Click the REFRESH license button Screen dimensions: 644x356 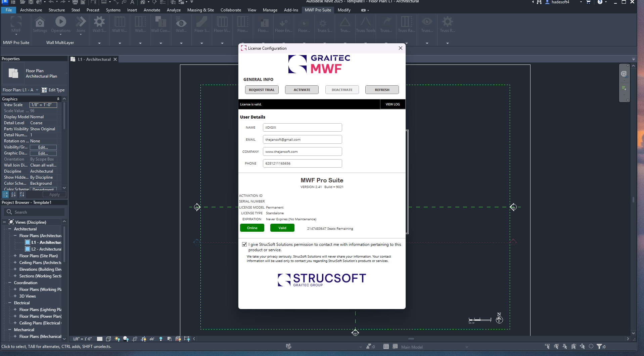point(382,90)
